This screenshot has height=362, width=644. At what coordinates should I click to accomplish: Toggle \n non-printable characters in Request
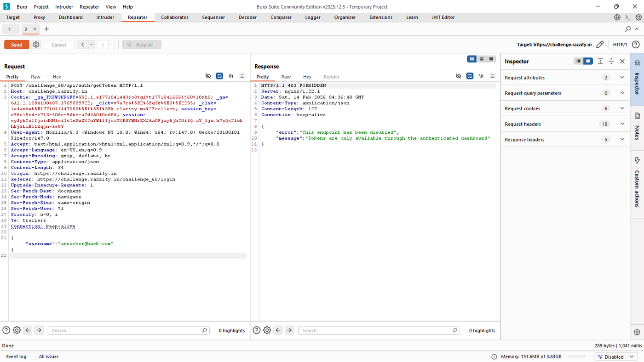231,76
